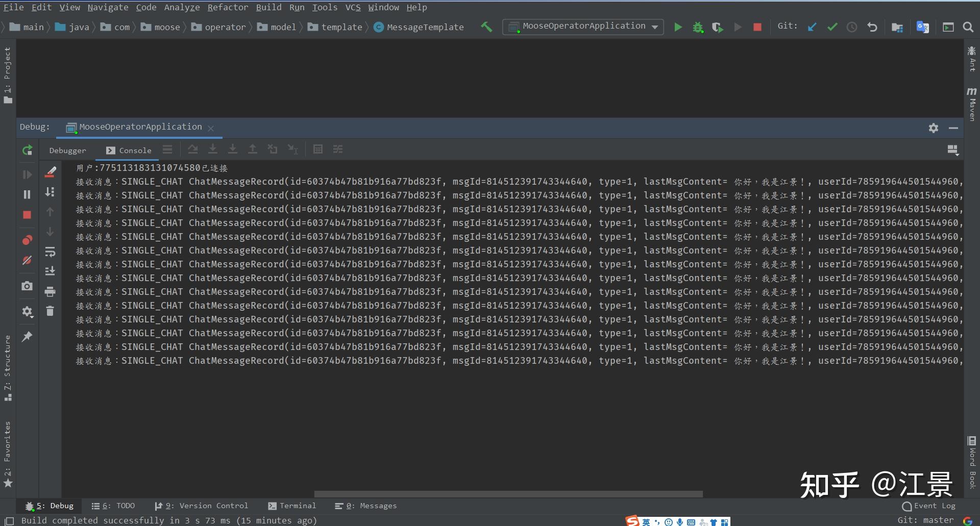980x526 pixels.
Task: Switch to the Debugger tab
Action: point(68,151)
